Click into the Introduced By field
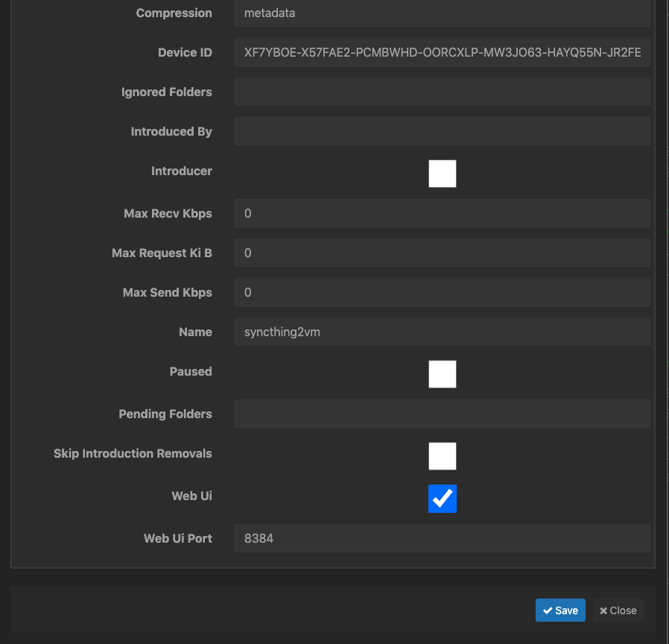This screenshot has width=669, height=644. click(442, 132)
